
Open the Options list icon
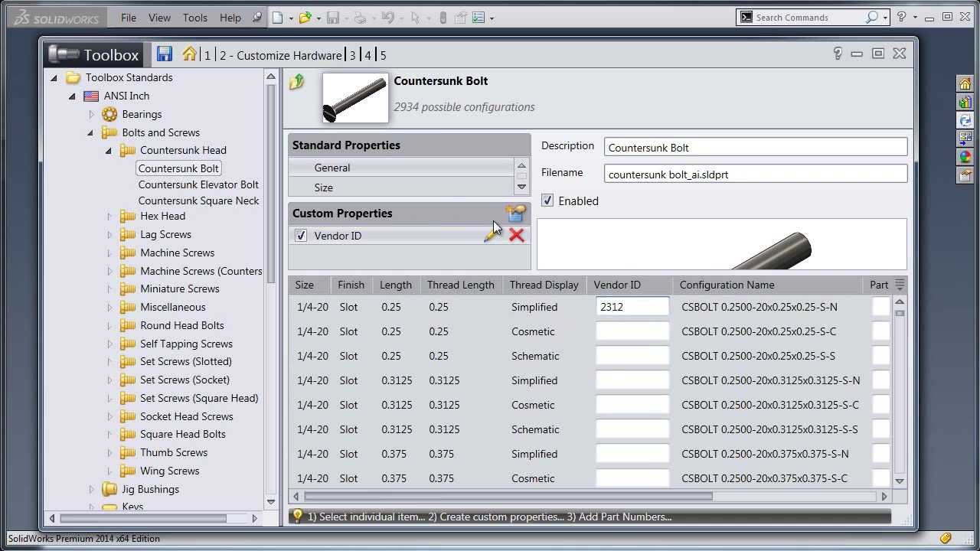(479, 18)
